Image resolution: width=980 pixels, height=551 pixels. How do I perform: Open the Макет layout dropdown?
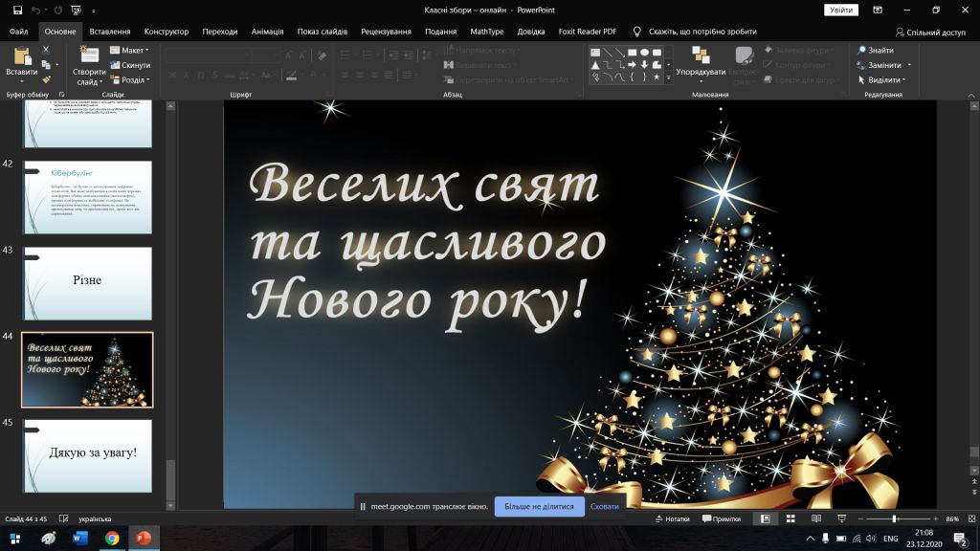click(x=130, y=50)
